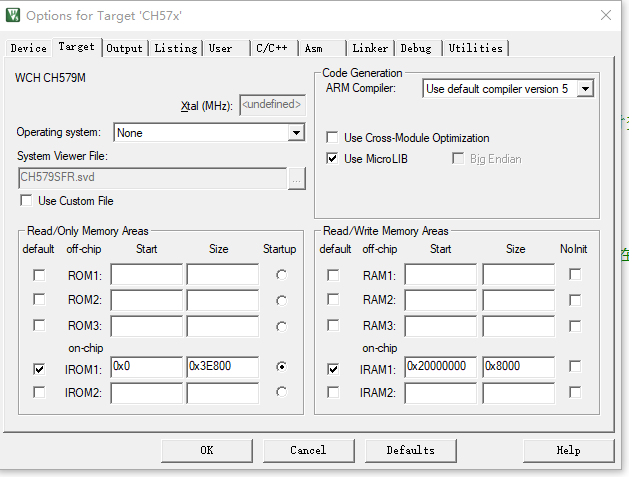
Task: Edit the IROM1 Size value 0x3E800
Action: 223,367
